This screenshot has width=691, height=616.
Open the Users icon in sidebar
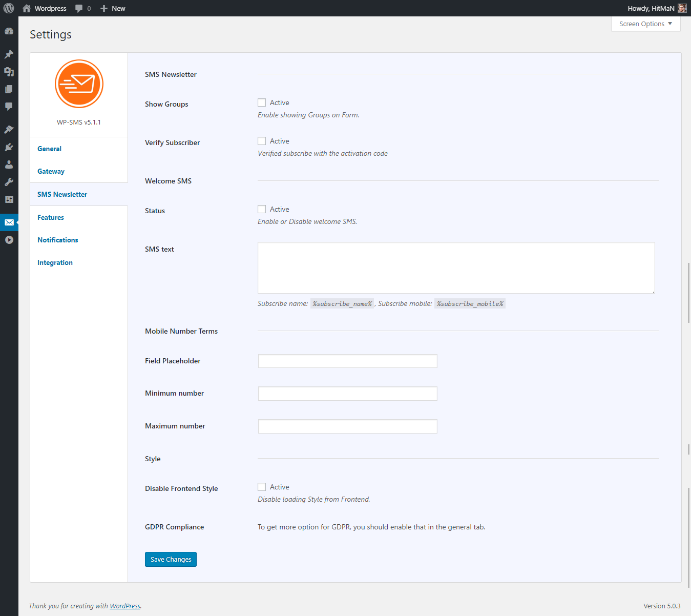click(9, 165)
